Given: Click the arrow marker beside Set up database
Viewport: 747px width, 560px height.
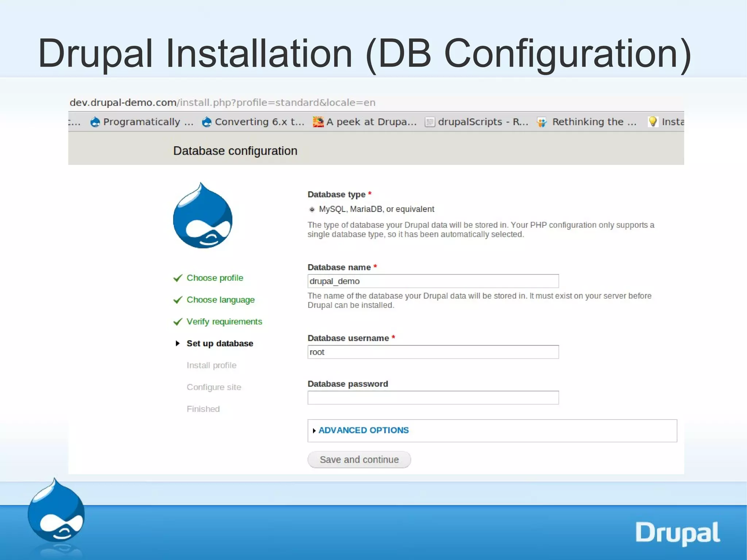Looking at the screenshot, I should click(x=178, y=343).
